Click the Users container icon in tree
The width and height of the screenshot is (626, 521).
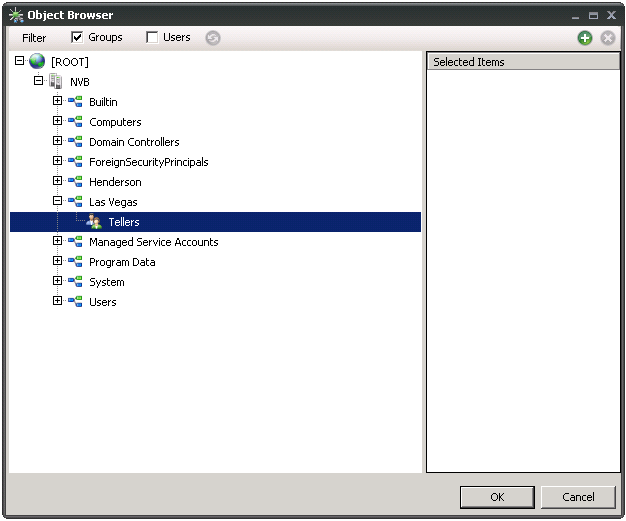[75, 301]
